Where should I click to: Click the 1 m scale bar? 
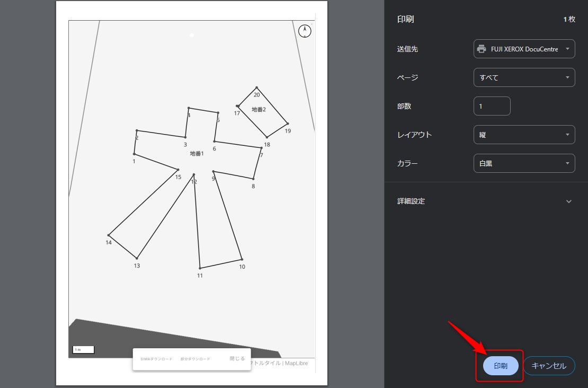pyautogui.click(x=83, y=350)
